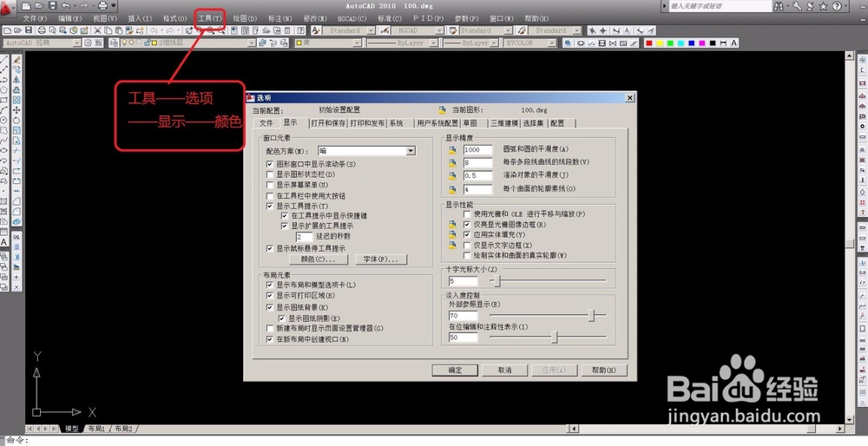Click Cut scissors icon in standard toolbar
868x446 pixels.
point(98,30)
